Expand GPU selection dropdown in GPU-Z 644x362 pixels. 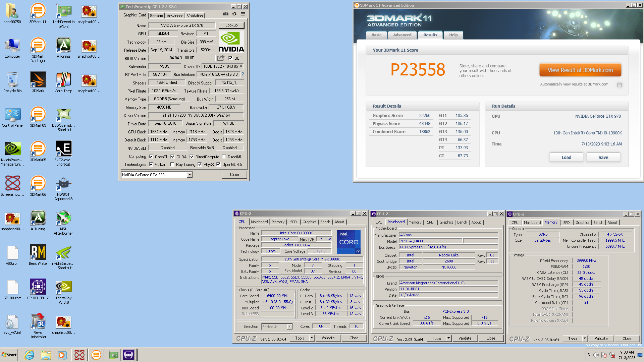[190, 175]
